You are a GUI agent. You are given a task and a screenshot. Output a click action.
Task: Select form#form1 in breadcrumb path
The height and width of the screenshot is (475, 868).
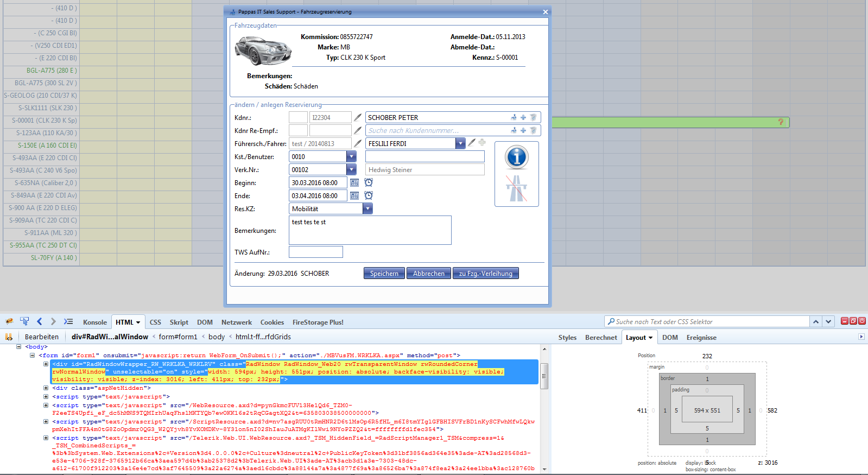178,337
